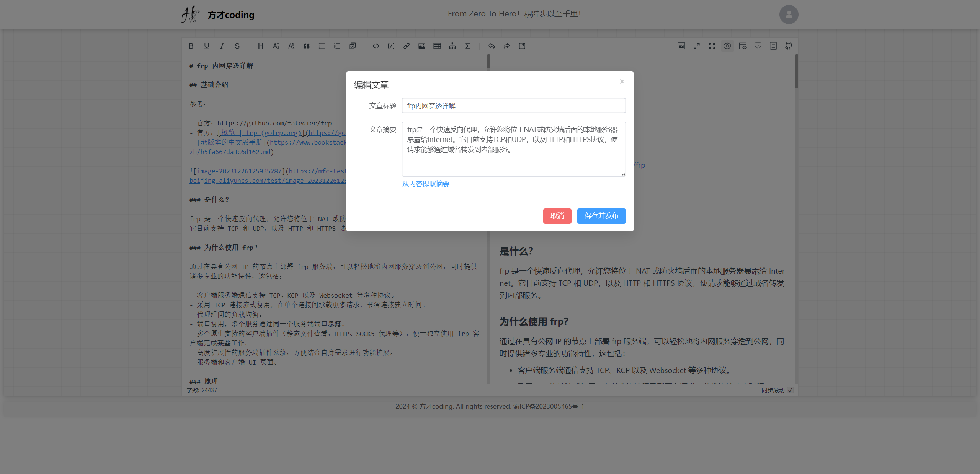This screenshot has width=980, height=474.
Task: Apply italic formatting from toolbar
Action: [222, 46]
